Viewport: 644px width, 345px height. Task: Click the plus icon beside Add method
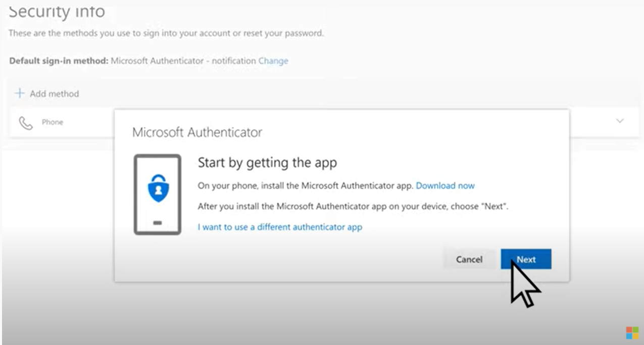coord(19,93)
